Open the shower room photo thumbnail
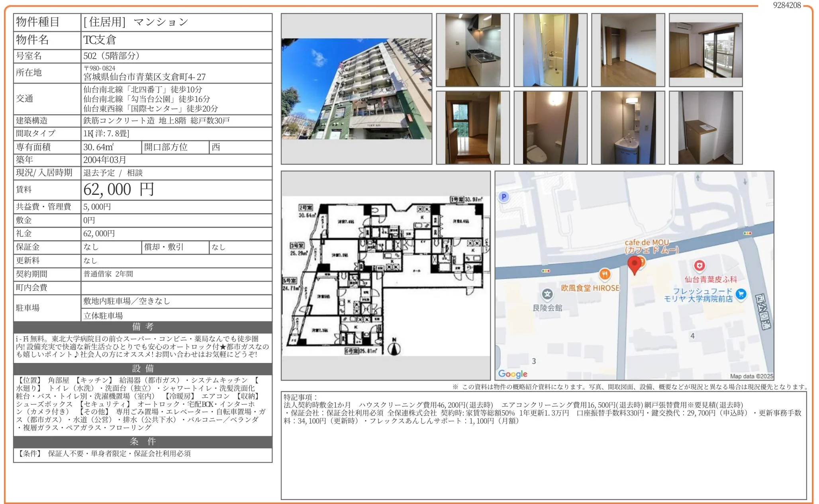This screenshot has width=819, height=504. (x=550, y=50)
